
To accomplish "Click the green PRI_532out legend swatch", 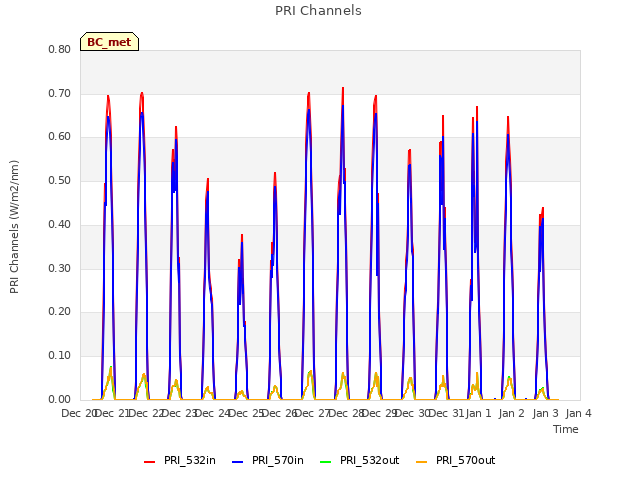I will (x=326, y=462).
